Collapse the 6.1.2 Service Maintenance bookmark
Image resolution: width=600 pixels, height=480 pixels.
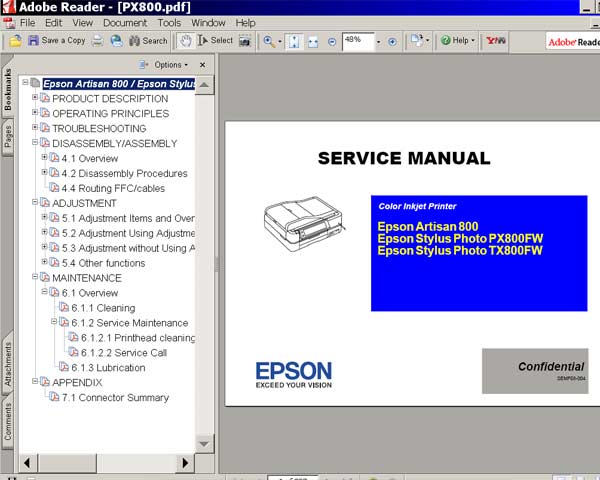point(54,321)
